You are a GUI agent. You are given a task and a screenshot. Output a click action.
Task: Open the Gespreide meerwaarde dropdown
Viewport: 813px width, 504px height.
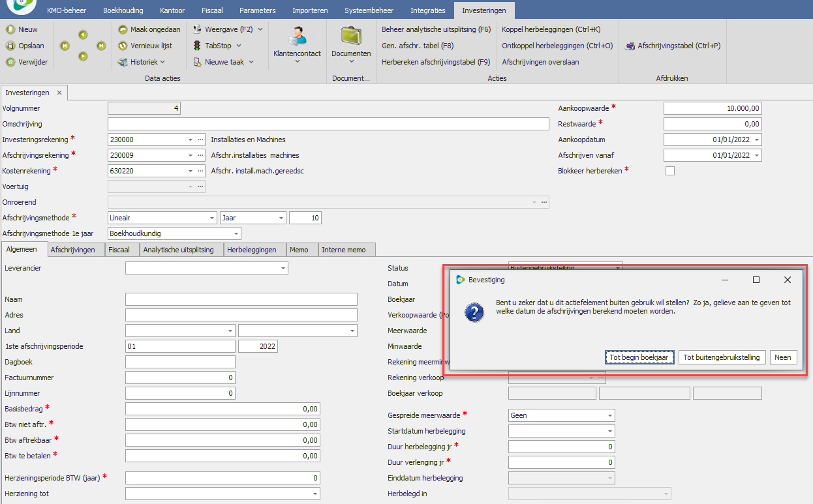point(609,415)
